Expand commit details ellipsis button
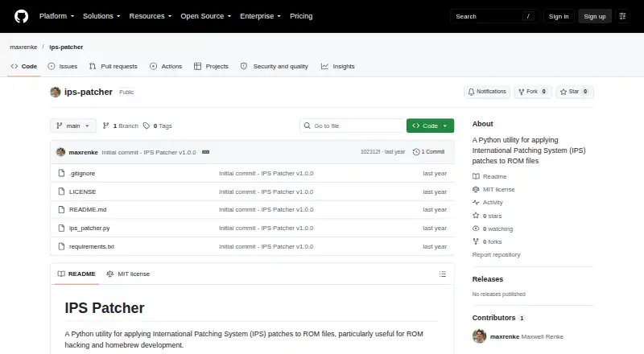Screen dimensions: 644x354 pos(206,152)
